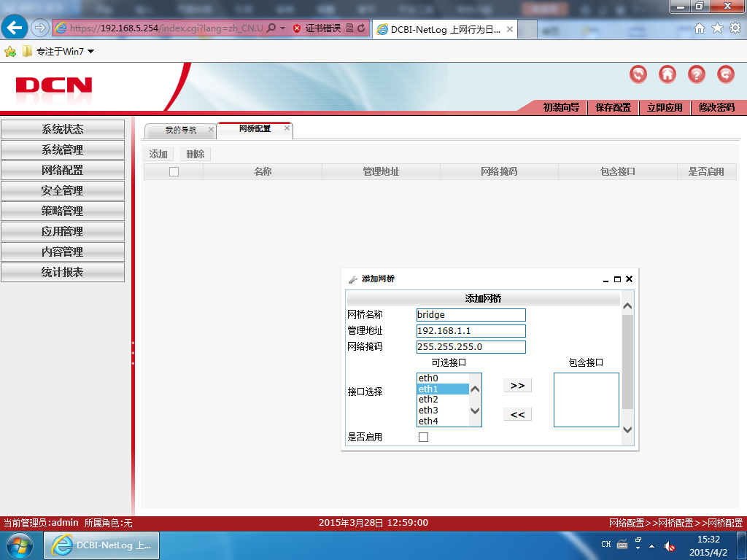Switch to the 网桥配置 tab
The height and width of the screenshot is (560, 747).
[255, 128]
